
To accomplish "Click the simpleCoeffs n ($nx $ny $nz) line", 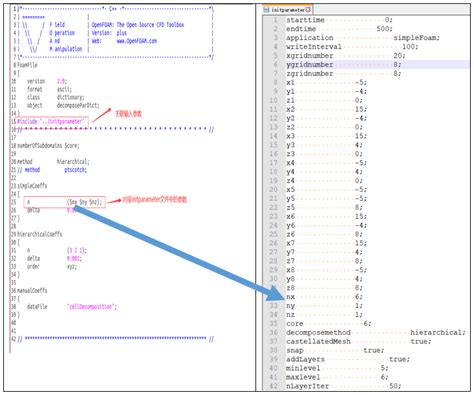I will [64, 202].
